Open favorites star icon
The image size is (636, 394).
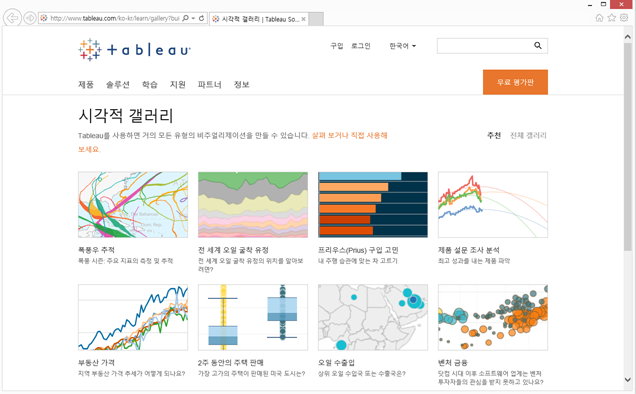(x=612, y=18)
